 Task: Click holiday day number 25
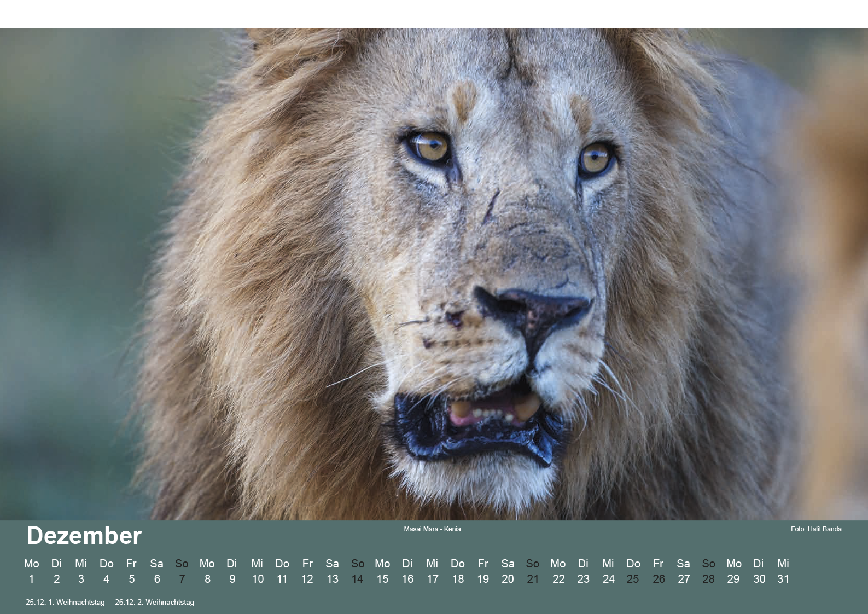(633, 579)
